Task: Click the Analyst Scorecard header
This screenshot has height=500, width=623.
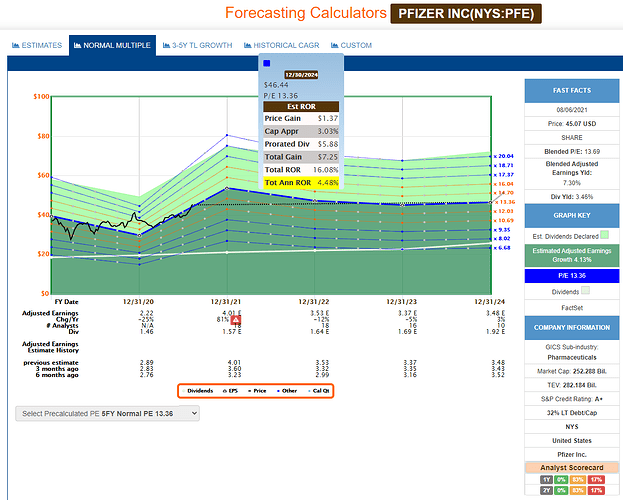Action: [572, 467]
